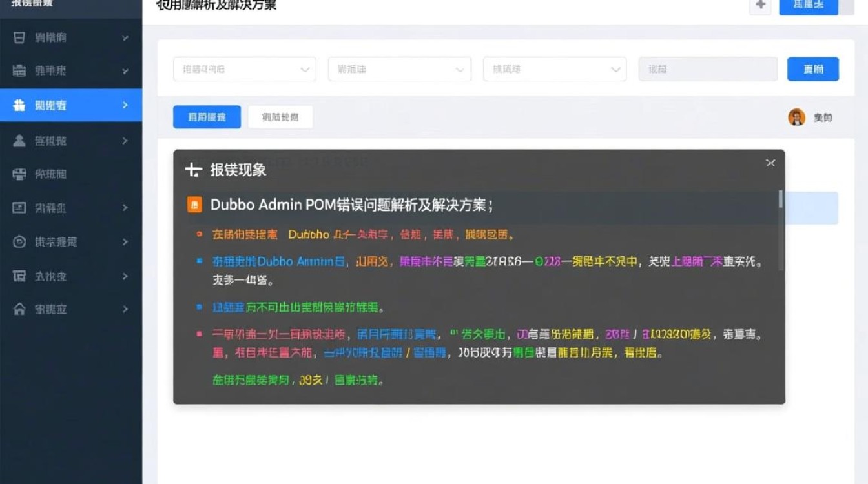Click the highlighted blue sidebar item's gift icon
Image resolution: width=868 pixels, height=484 pixels.
[x=19, y=105]
